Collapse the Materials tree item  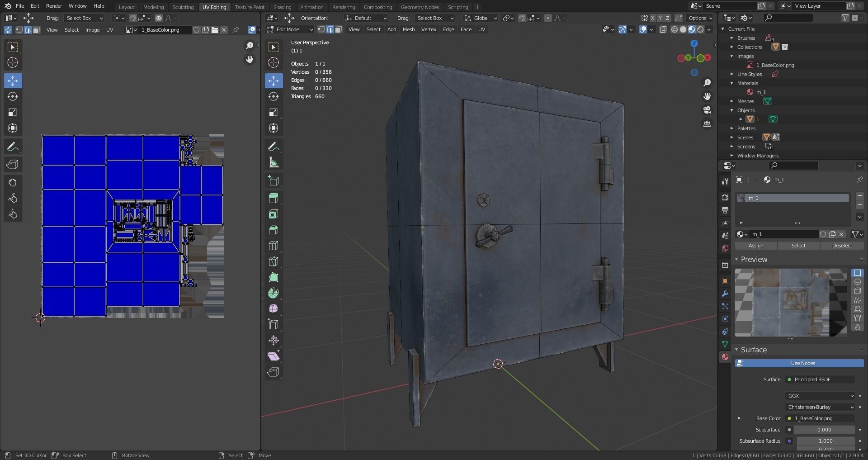732,83
